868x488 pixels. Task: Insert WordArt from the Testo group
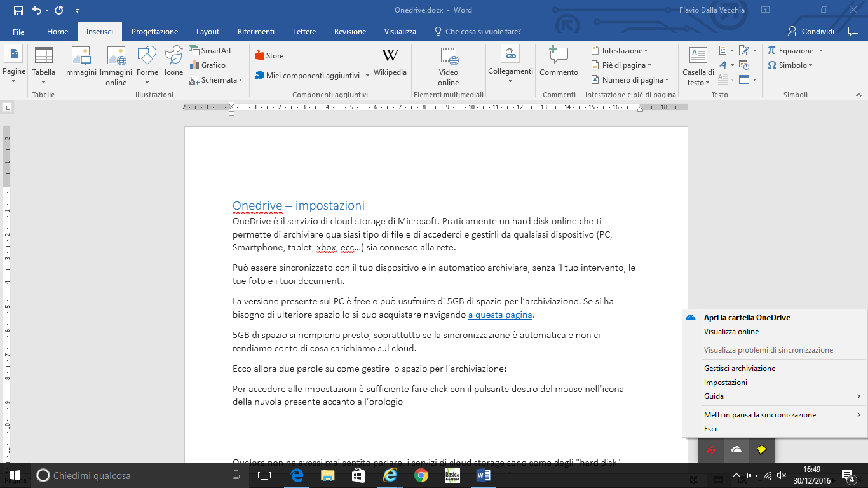723,65
